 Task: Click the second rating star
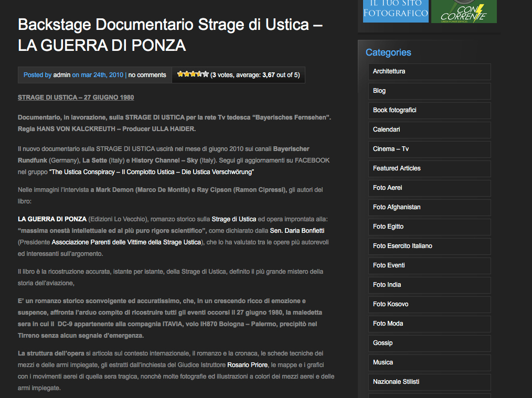[187, 74]
